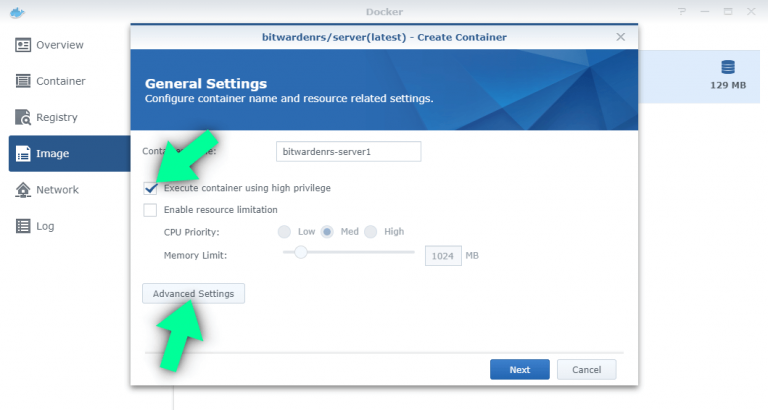
Task: Click the Docker whale icon in title bar
Action: (x=17, y=12)
